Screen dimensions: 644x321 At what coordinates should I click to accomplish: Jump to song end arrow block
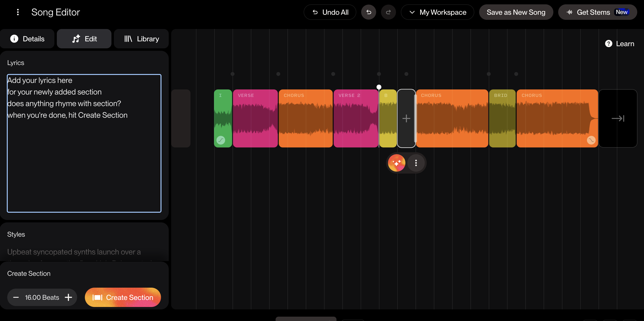point(618,118)
